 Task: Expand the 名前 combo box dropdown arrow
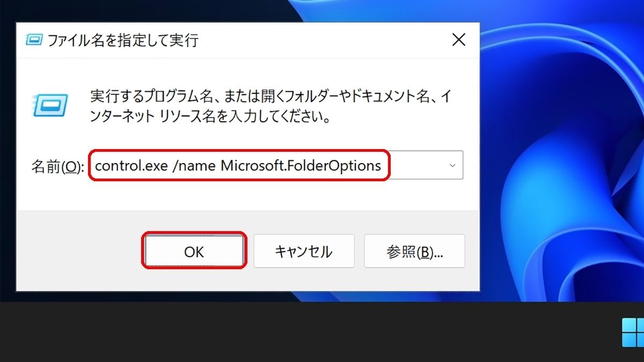tap(452, 166)
